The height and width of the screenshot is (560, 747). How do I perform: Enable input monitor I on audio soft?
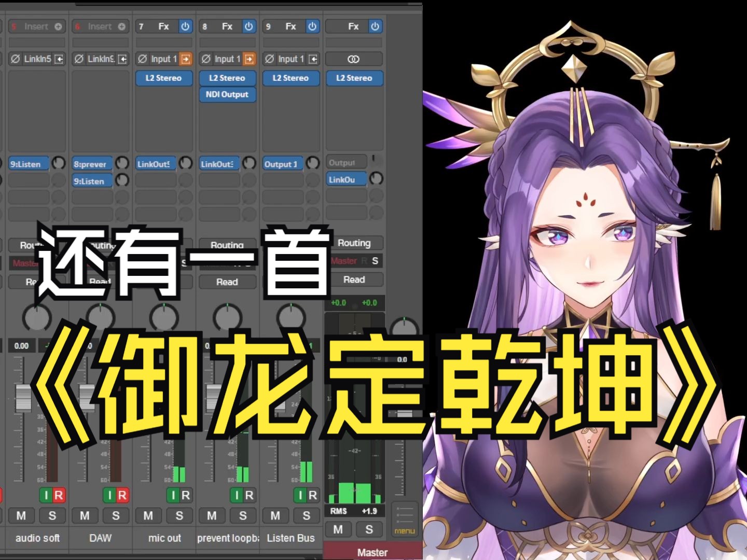click(46, 495)
